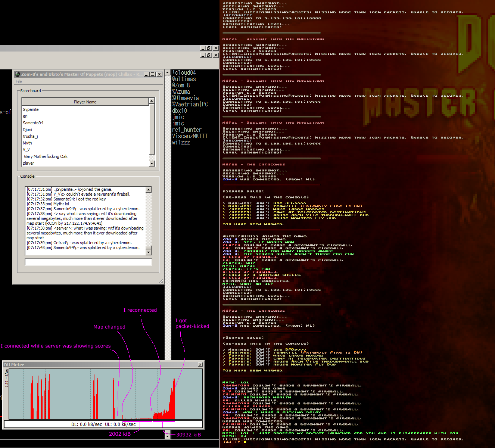This screenshot has width=495, height=448.
Task: Minimize the Master Of Puppets window
Action: 146,74
